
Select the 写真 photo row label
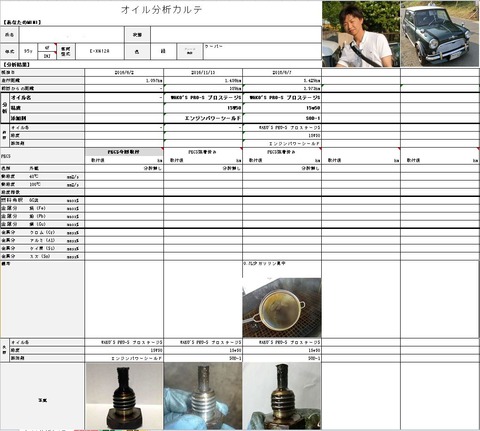[x=42, y=400]
